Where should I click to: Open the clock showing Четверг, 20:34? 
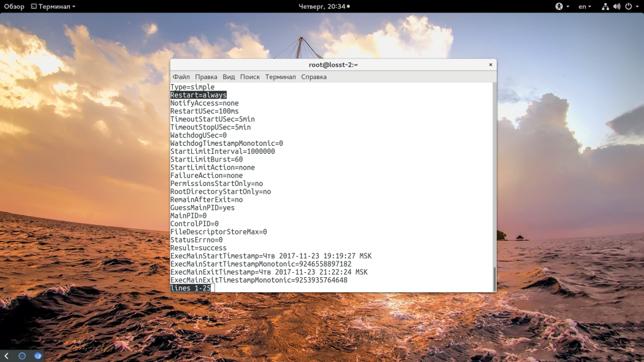coord(322,6)
